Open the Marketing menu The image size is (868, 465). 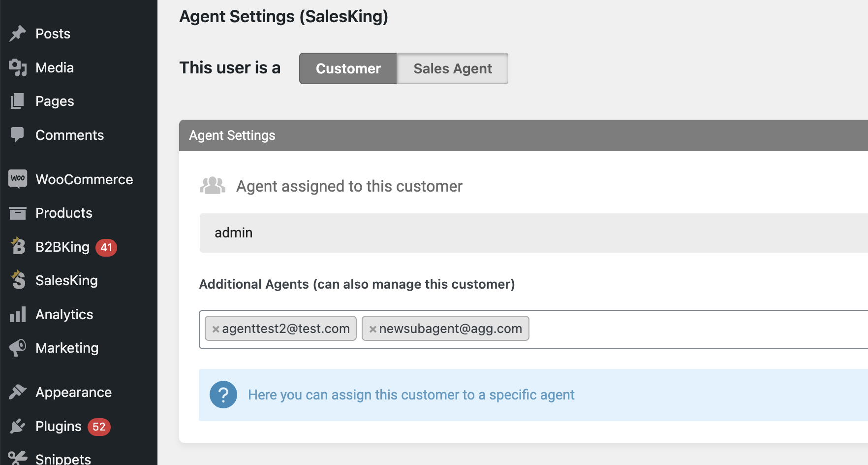coord(67,348)
